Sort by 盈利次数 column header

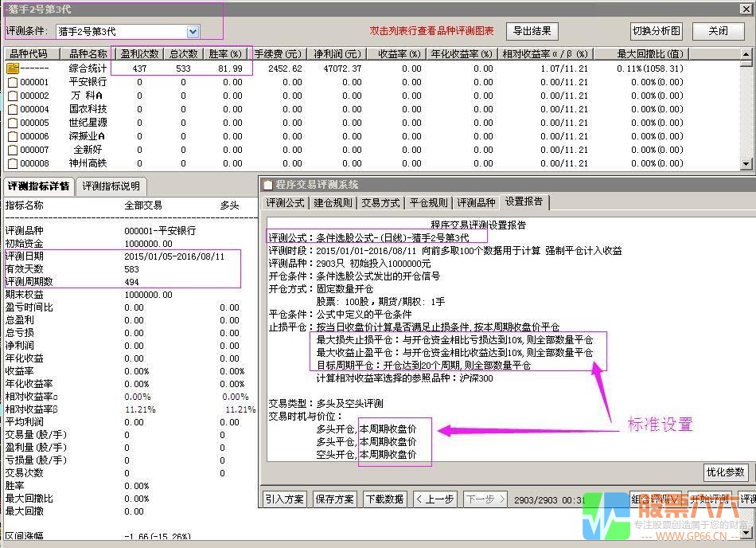tap(139, 53)
